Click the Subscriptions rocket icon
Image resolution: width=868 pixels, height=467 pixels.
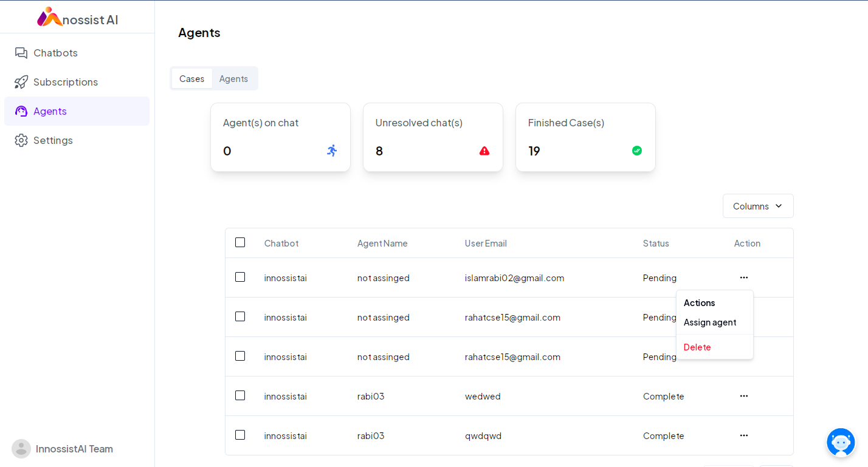pyautogui.click(x=21, y=82)
